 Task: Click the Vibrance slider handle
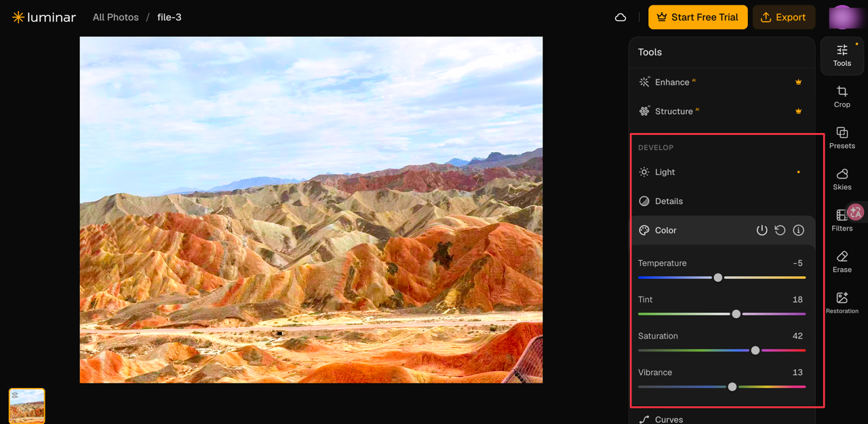[732, 387]
